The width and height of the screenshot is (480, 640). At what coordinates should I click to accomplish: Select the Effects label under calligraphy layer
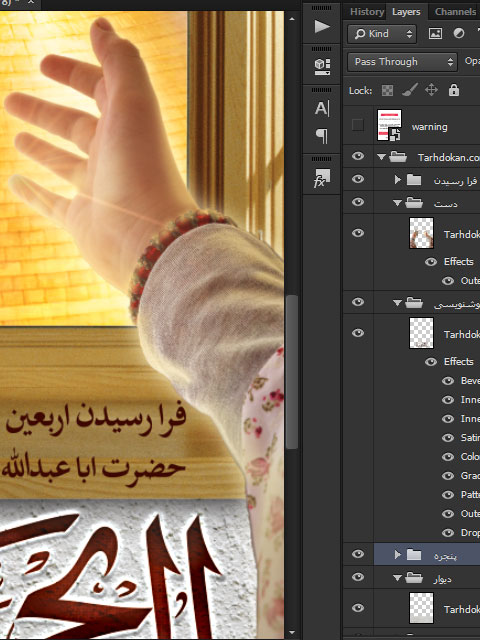pos(458,362)
